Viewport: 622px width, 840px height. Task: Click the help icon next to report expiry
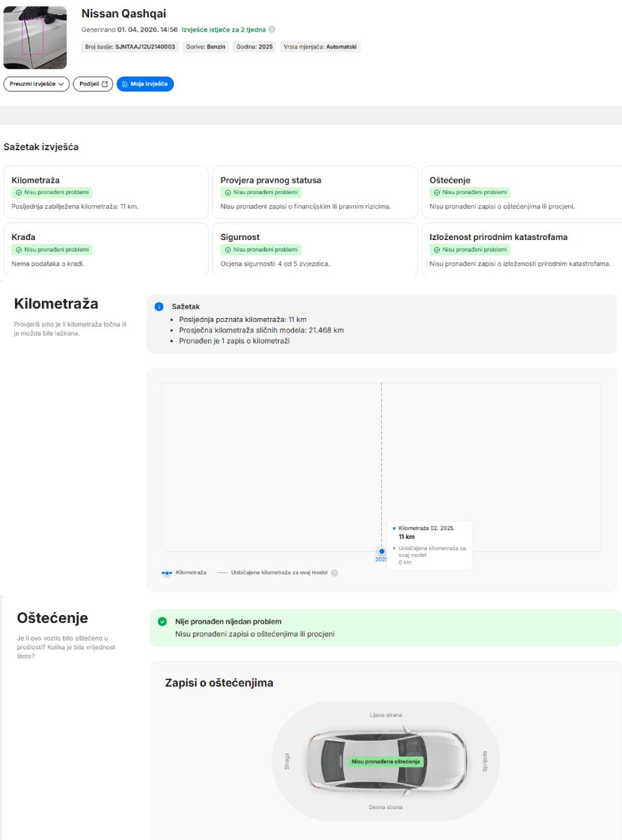pos(272,30)
